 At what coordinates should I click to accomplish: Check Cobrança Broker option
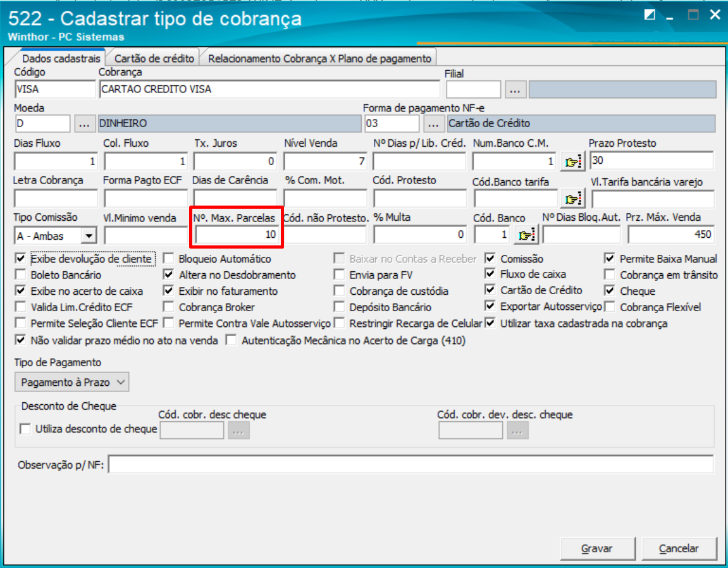tap(168, 307)
